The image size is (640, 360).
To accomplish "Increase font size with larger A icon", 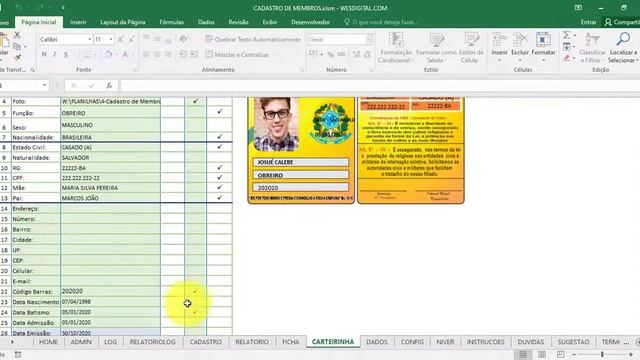I will pyautogui.click(x=120, y=40).
